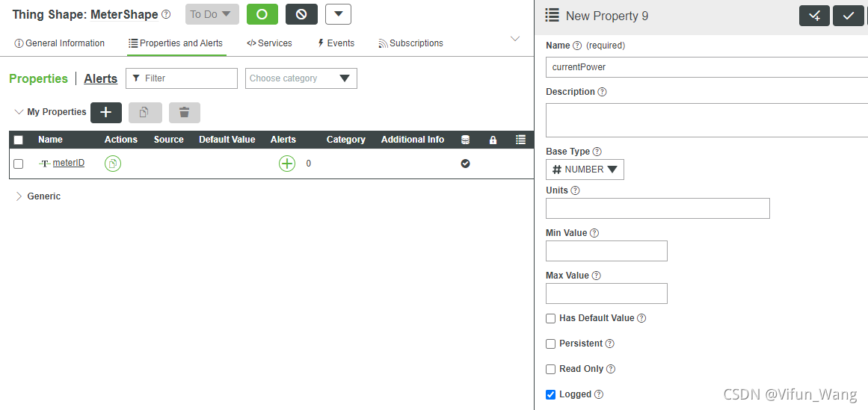Open the more actions dropdown arrow
This screenshot has width=868, height=410.
click(x=338, y=14)
